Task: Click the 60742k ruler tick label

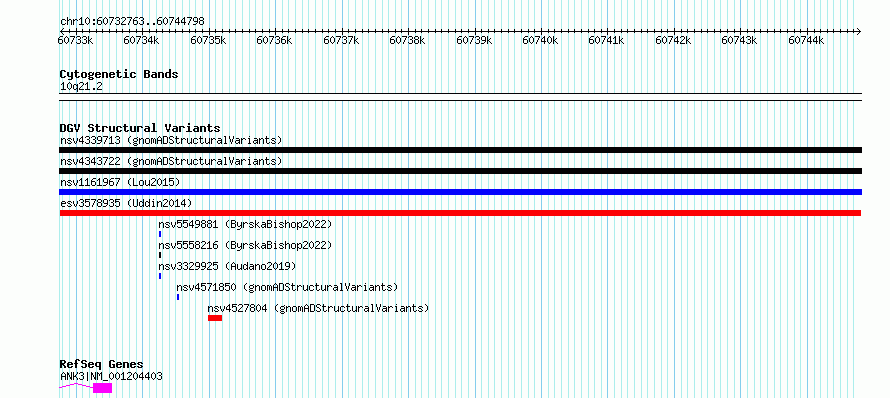Action: (673, 40)
